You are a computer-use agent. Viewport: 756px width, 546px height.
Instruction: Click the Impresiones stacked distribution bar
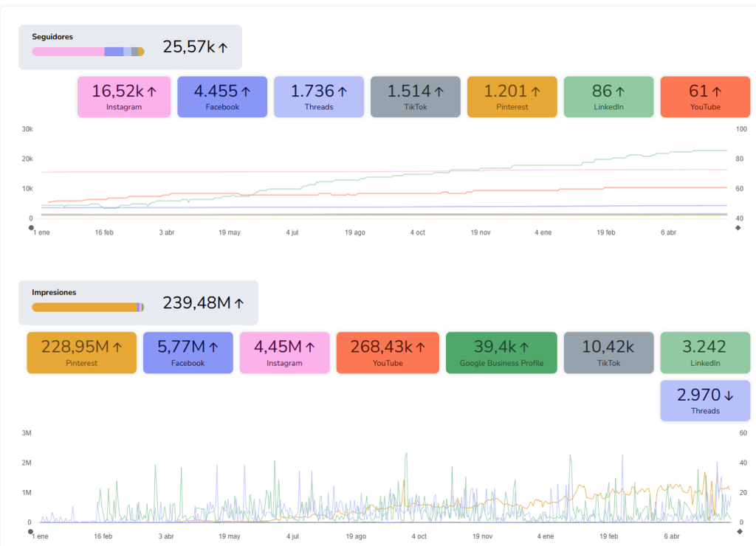(89, 307)
